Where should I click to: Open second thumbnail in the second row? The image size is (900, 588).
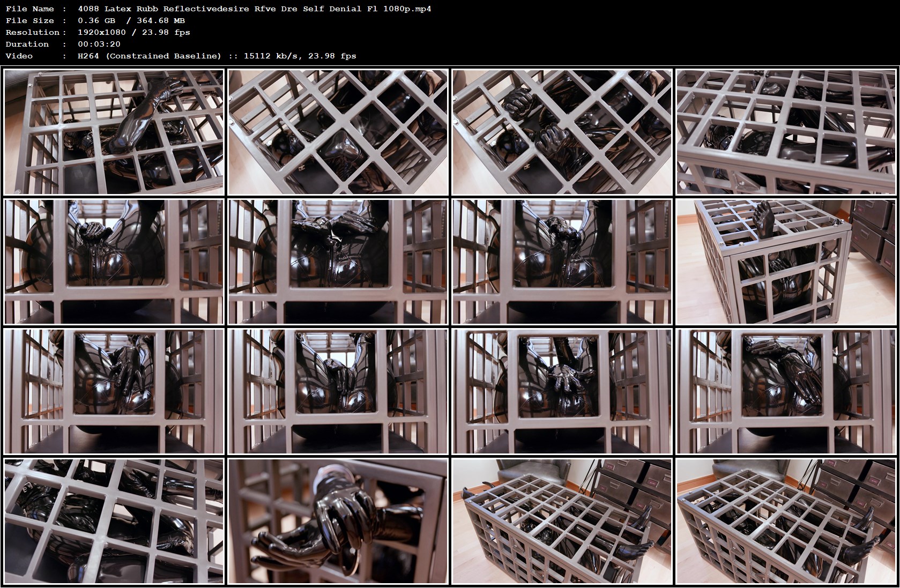[338, 262]
